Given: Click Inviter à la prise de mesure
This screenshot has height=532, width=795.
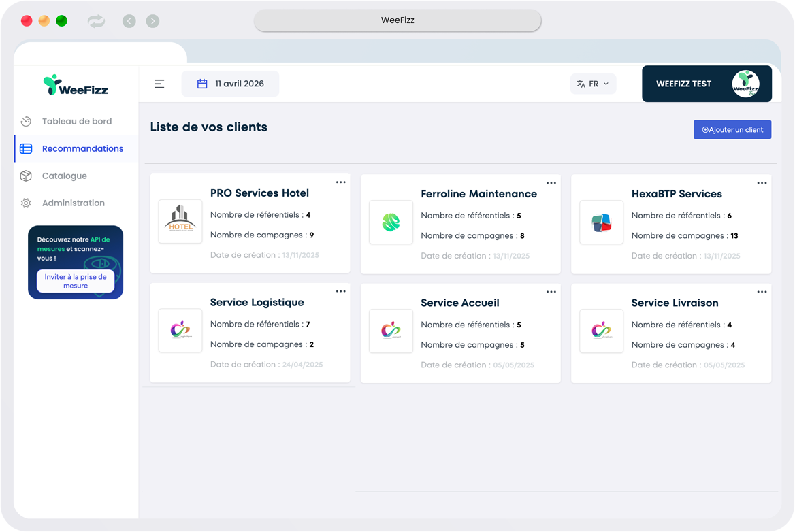Looking at the screenshot, I should coord(75,279).
